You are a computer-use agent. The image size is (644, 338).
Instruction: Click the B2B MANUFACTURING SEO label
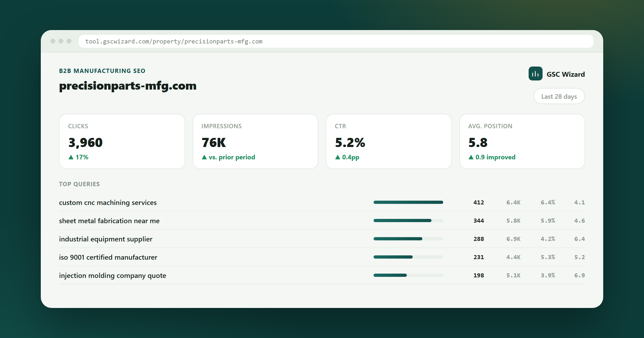[102, 71]
